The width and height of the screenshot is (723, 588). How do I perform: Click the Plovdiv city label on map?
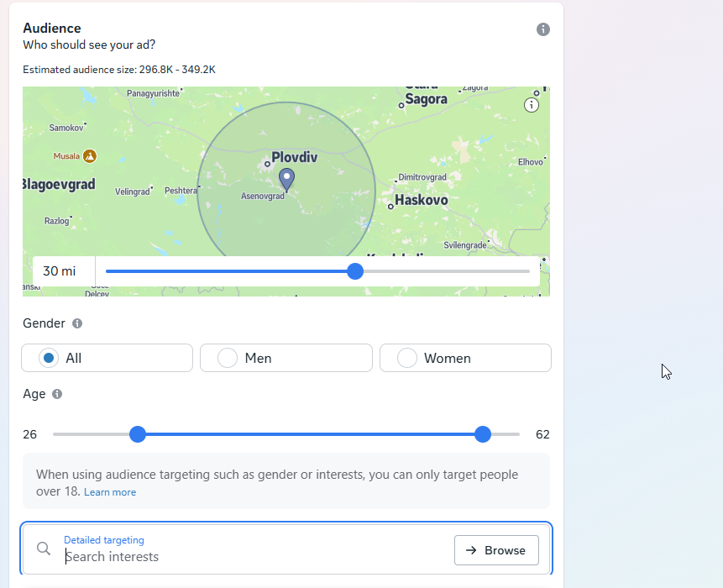tap(294, 157)
